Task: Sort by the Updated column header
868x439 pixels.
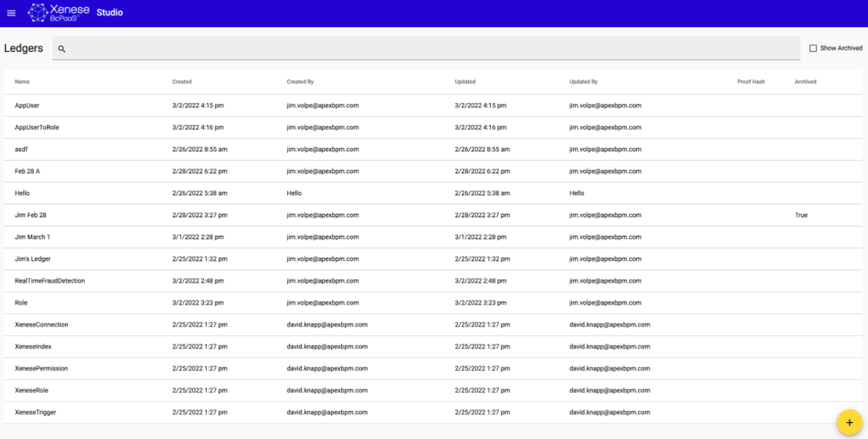Action: click(465, 81)
